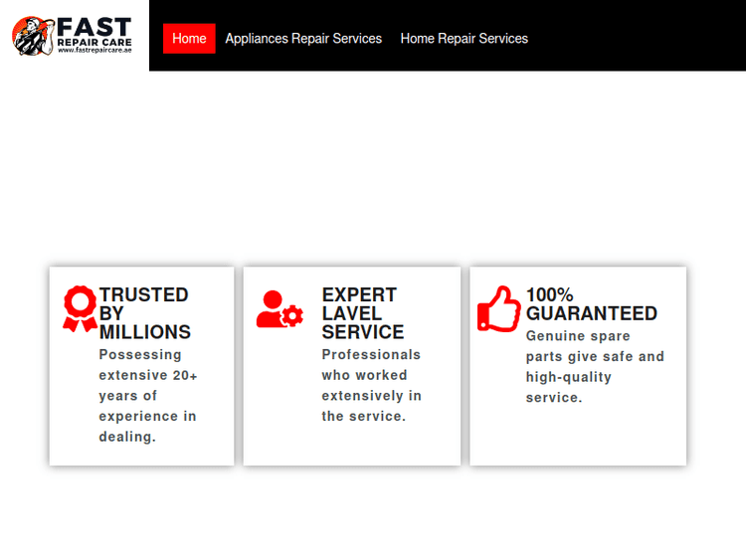Click the bold word FAST in the logo
Image resolution: width=746 pixels, height=560 pixels.
[94, 26]
